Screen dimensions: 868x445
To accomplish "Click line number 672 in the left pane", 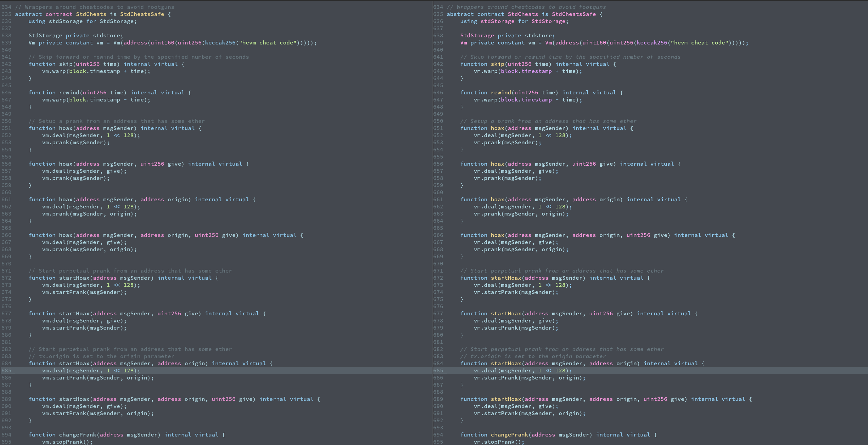I will tap(6, 278).
